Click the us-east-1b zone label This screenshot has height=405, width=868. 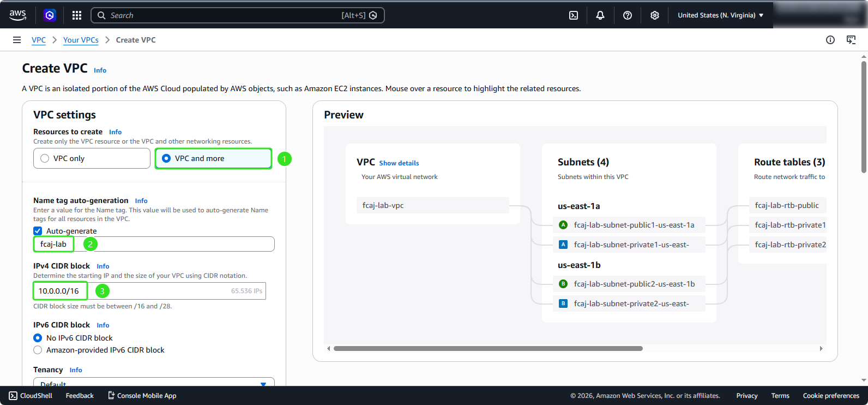pos(579,265)
